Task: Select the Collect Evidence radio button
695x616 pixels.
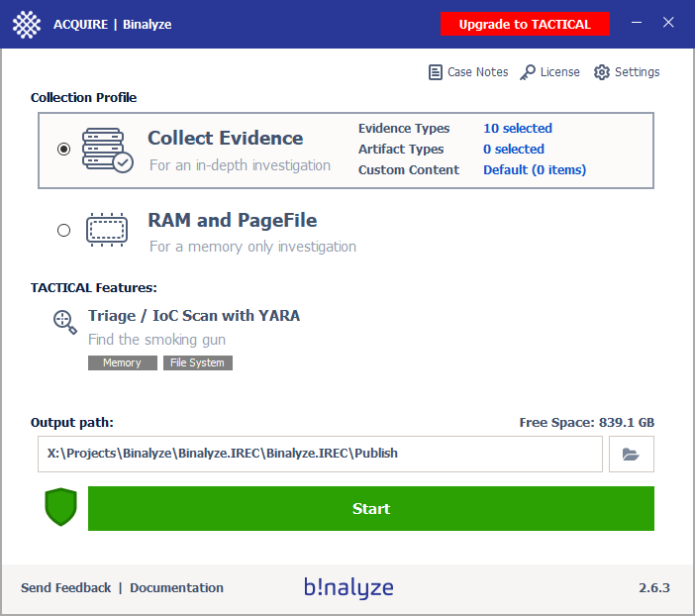Action: tap(64, 149)
